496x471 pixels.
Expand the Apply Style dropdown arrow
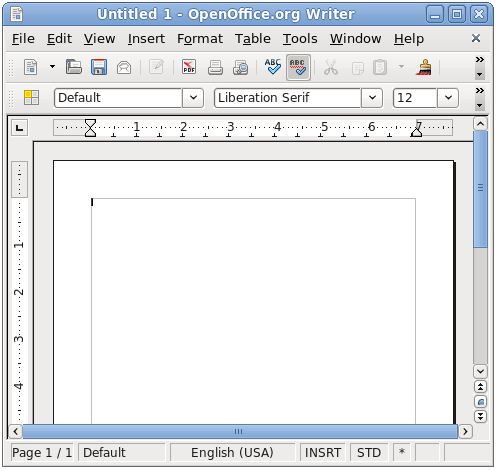tap(193, 98)
